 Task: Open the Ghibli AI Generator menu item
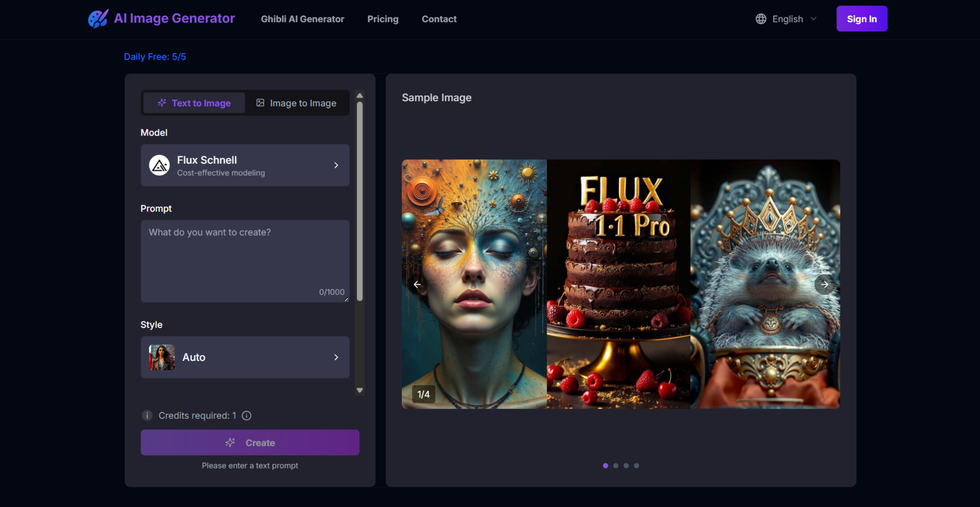(302, 19)
